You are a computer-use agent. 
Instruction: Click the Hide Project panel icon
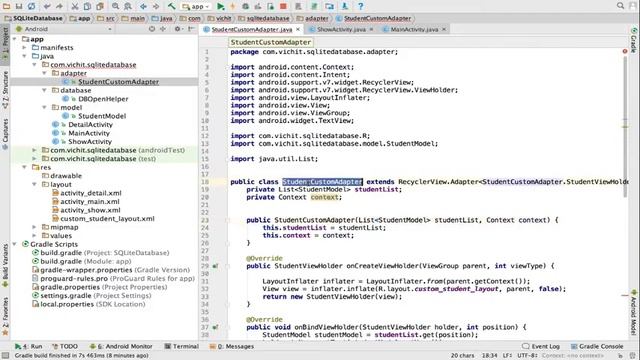[191, 29]
